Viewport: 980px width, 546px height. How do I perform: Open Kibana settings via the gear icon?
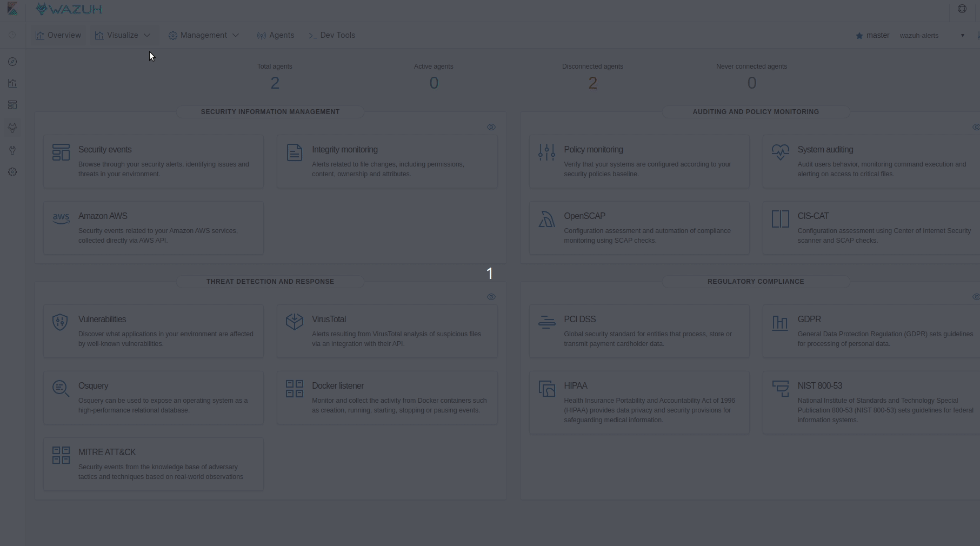[12, 172]
